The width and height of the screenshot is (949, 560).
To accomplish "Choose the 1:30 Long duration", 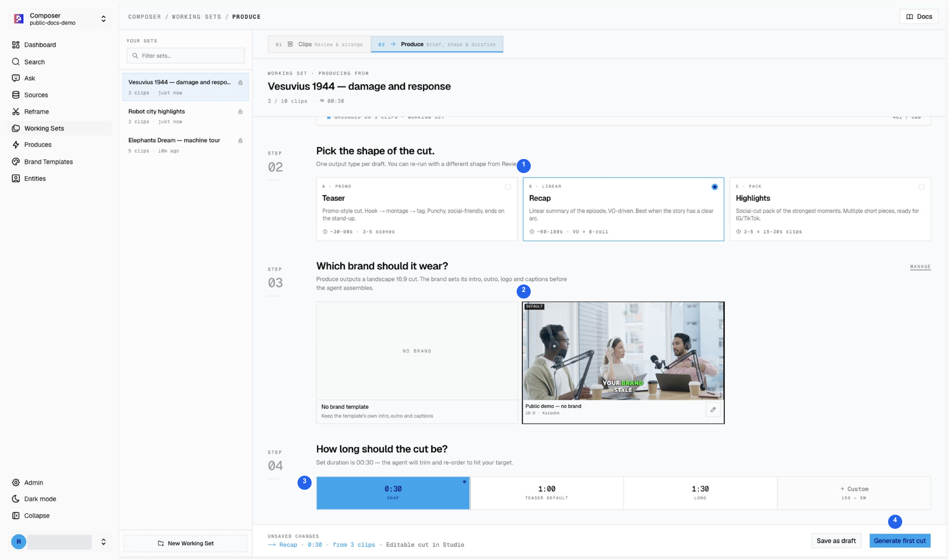I will [x=701, y=493].
